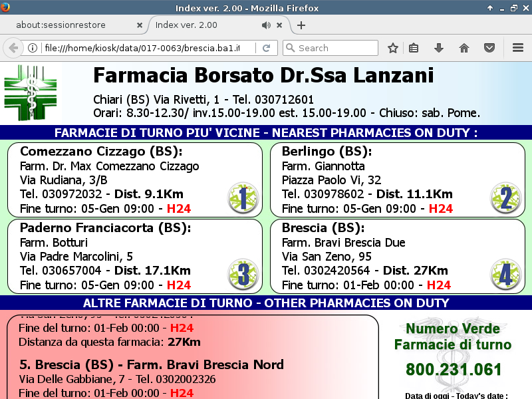Open the Firefox downloads arrow
Image resolution: width=532 pixels, height=399 pixels.
[439, 48]
